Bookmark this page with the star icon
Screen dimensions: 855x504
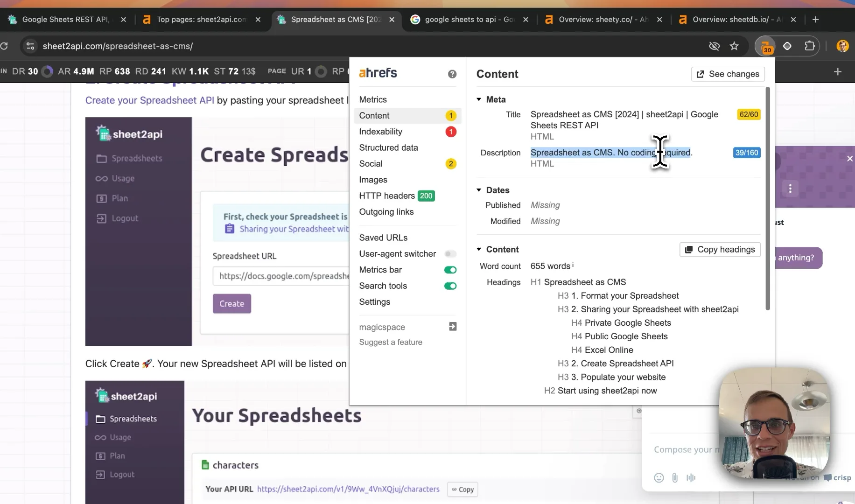coord(734,46)
